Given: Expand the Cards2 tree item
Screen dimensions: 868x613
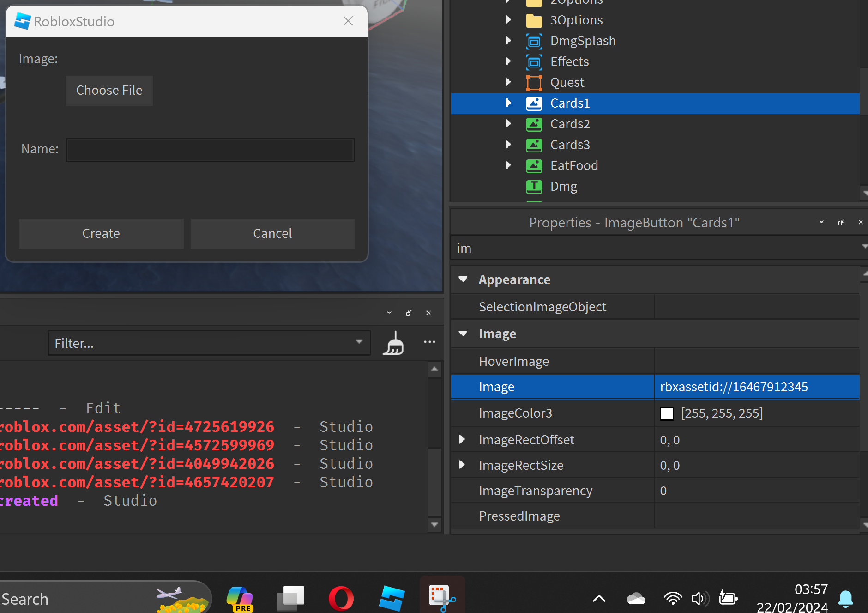Looking at the screenshot, I should pos(508,124).
